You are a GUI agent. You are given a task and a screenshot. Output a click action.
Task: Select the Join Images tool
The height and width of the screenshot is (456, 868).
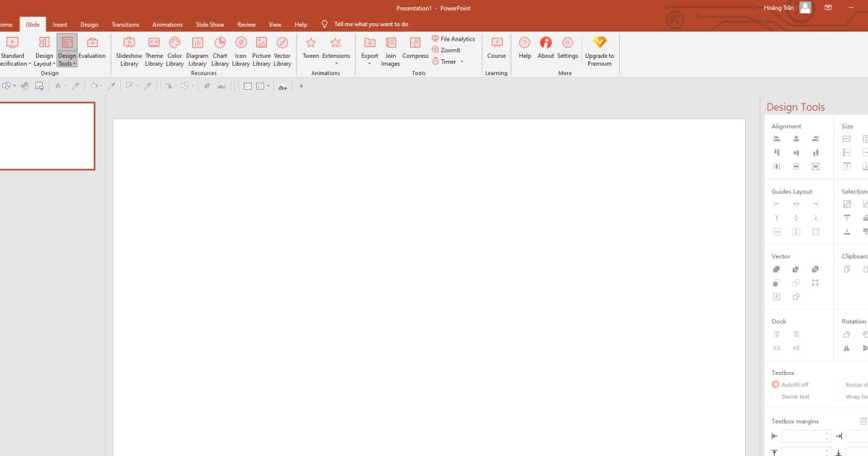click(x=391, y=51)
